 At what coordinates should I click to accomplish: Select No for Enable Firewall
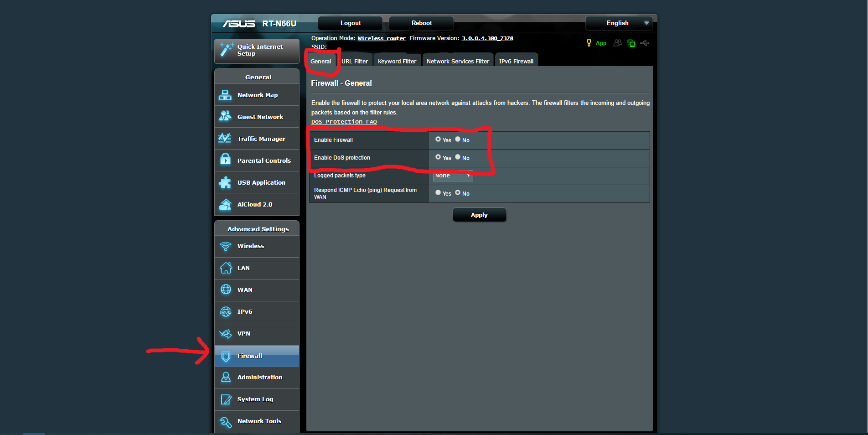click(x=458, y=140)
